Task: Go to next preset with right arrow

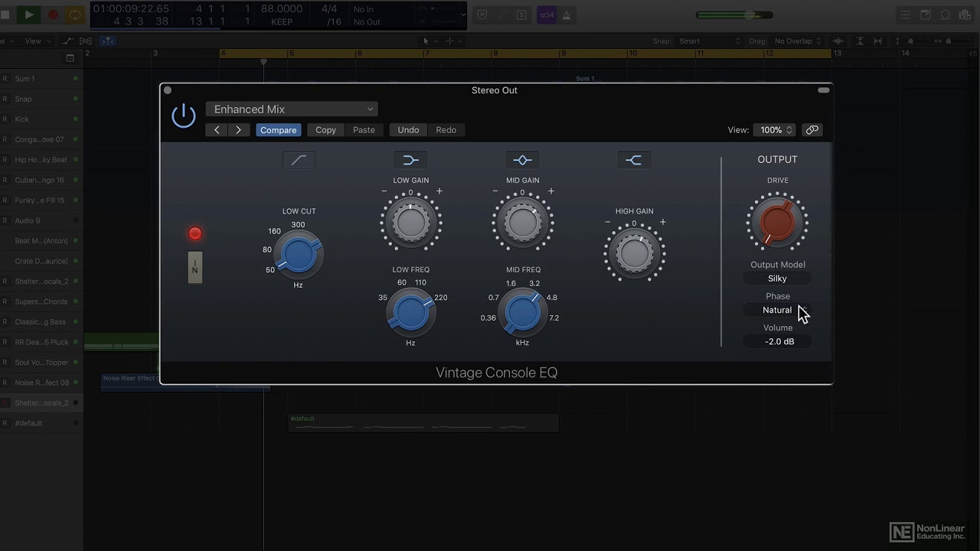Action: pyautogui.click(x=238, y=130)
